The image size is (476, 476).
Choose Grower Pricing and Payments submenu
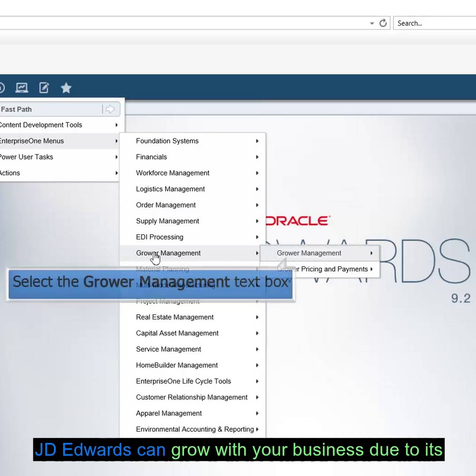coord(320,269)
